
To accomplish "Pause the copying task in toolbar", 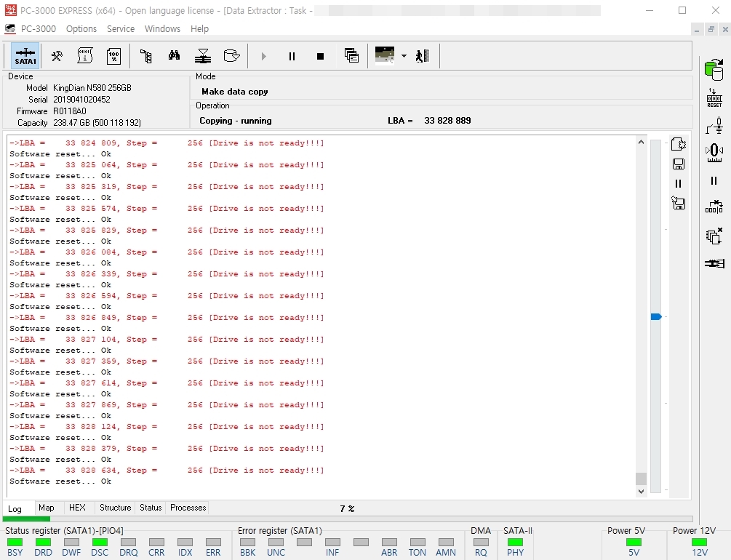I will (x=292, y=57).
